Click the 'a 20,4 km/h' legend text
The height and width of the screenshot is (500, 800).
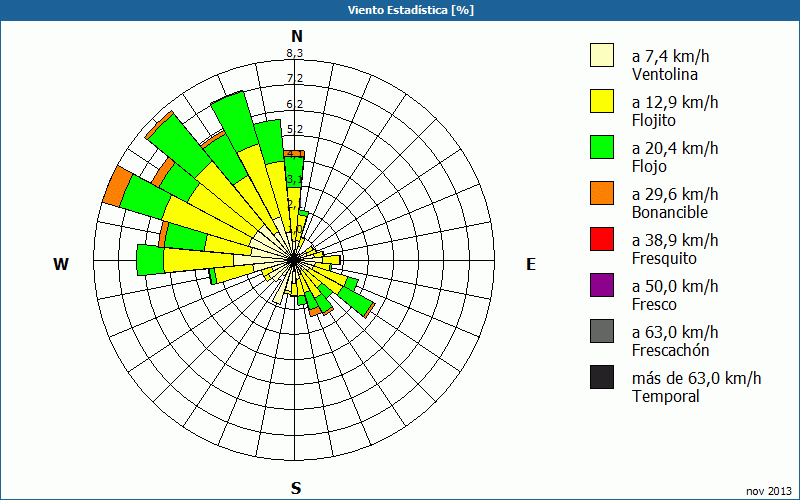click(675, 148)
